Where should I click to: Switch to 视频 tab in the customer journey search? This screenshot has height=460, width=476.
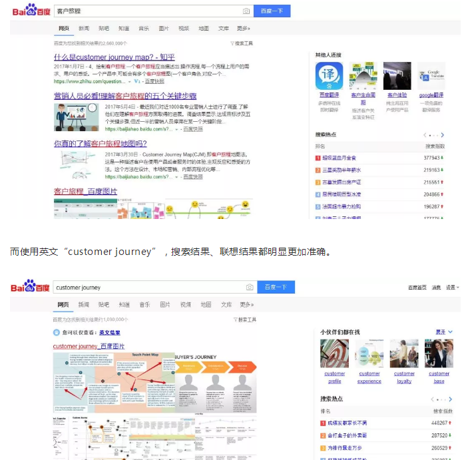pos(186,304)
